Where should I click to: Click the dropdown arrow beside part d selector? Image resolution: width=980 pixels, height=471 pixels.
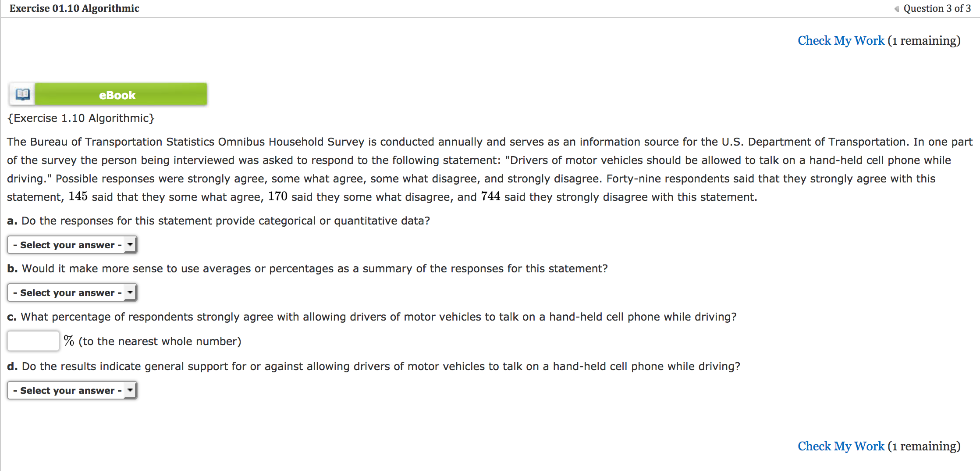[130, 390]
